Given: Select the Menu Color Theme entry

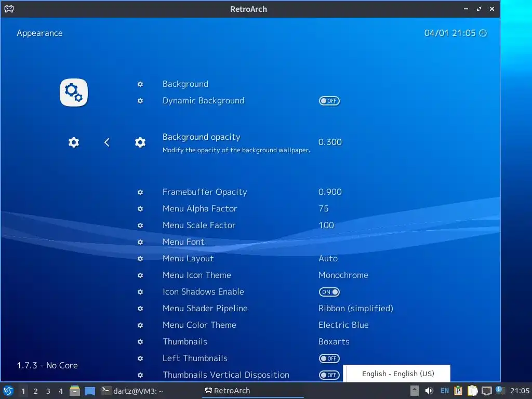Looking at the screenshot, I should coord(199,325).
